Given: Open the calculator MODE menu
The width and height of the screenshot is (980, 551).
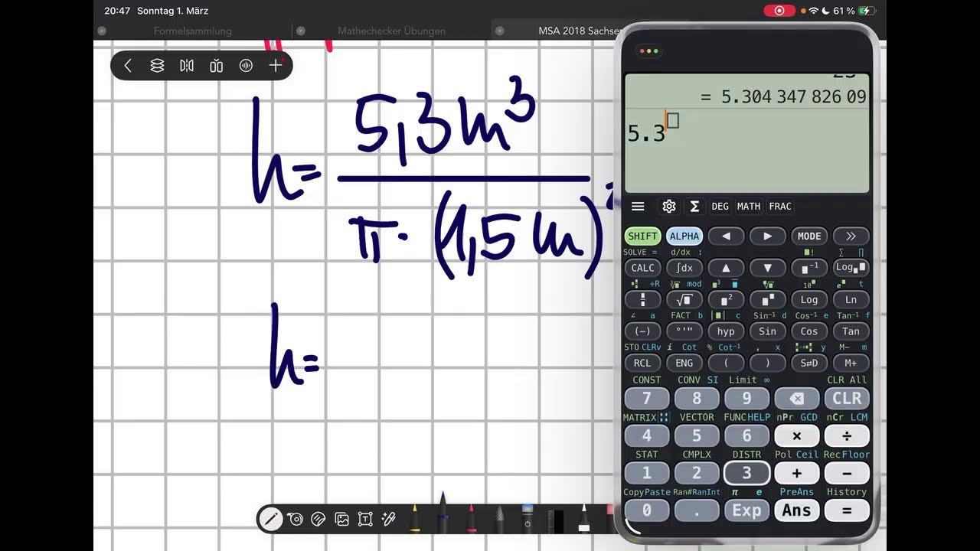Looking at the screenshot, I should pos(809,236).
